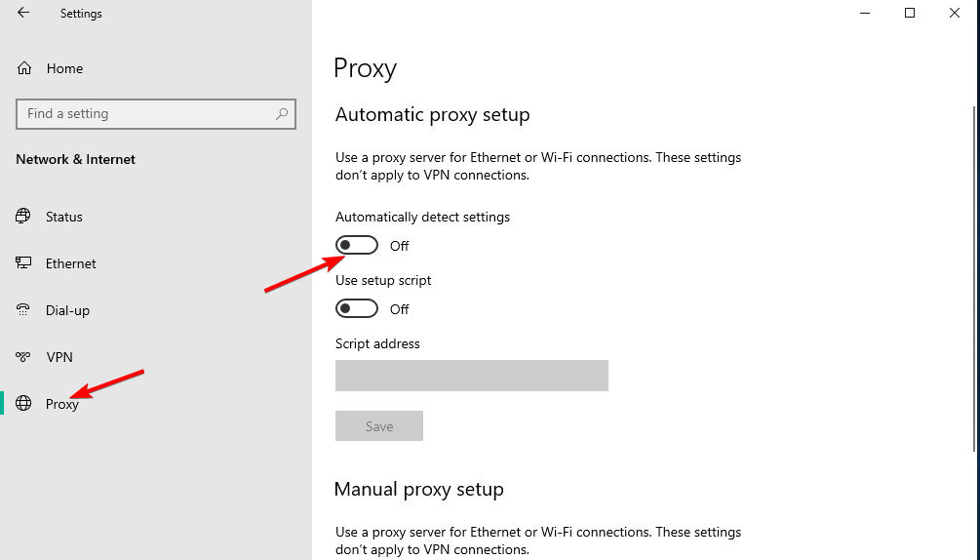The image size is (980, 560).
Task: Open the Ethernet monitor icon
Action: tap(23, 263)
